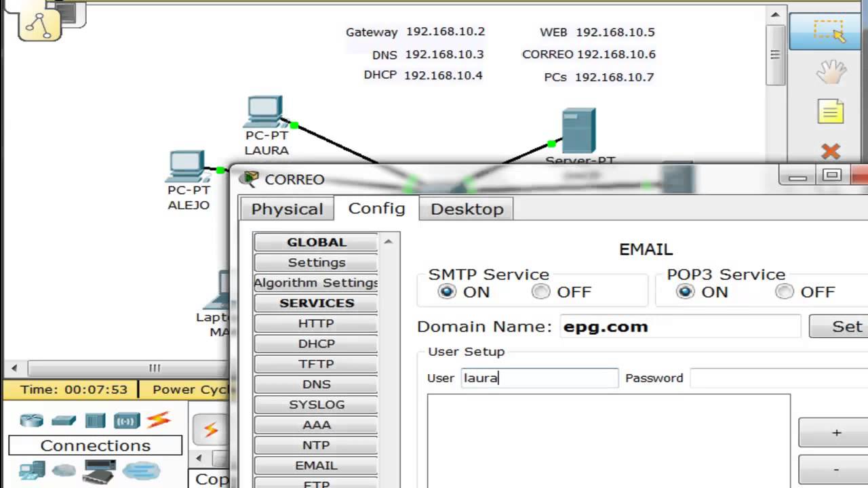
Task: Click the User input field
Action: pos(540,378)
